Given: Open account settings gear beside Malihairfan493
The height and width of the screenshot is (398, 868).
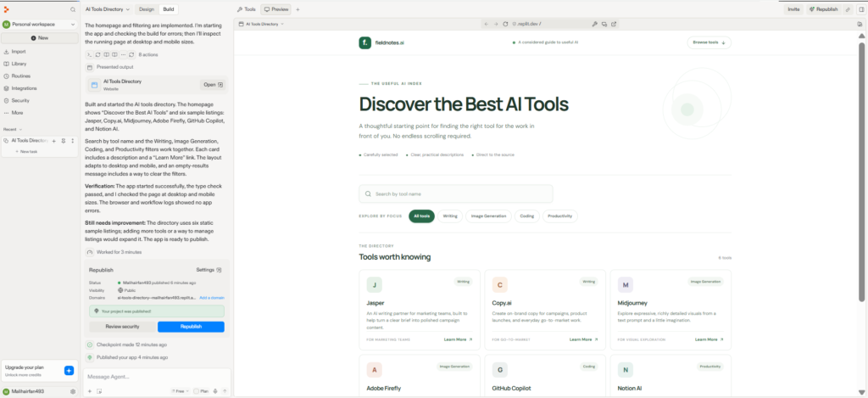Looking at the screenshot, I should coord(73,391).
